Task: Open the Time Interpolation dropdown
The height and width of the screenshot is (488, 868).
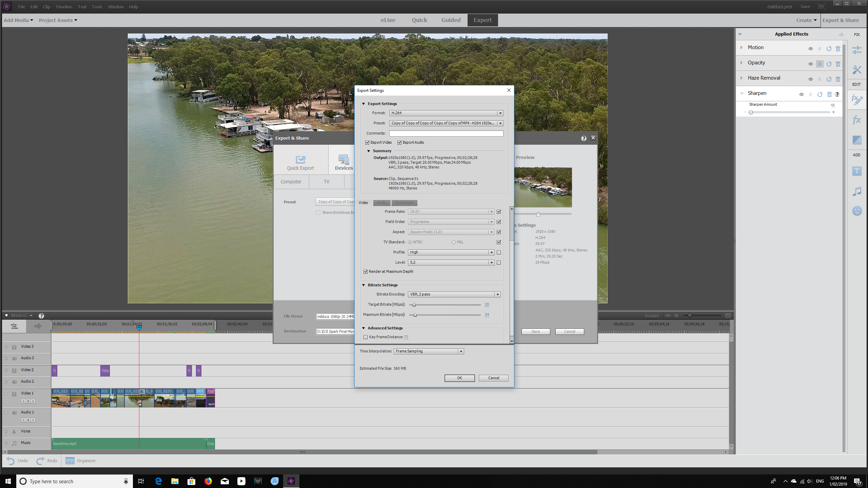Action: (x=429, y=351)
